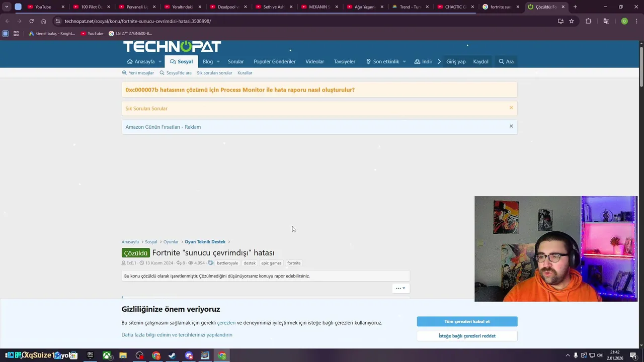The image size is (644, 362).
Task: Click the Genel bakış bookmark
Action: point(52,34)
